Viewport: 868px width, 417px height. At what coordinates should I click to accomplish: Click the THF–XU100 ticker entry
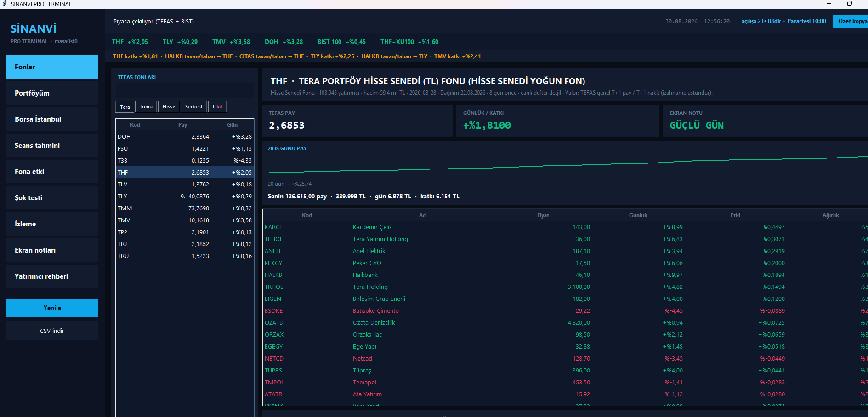[409, 42]
